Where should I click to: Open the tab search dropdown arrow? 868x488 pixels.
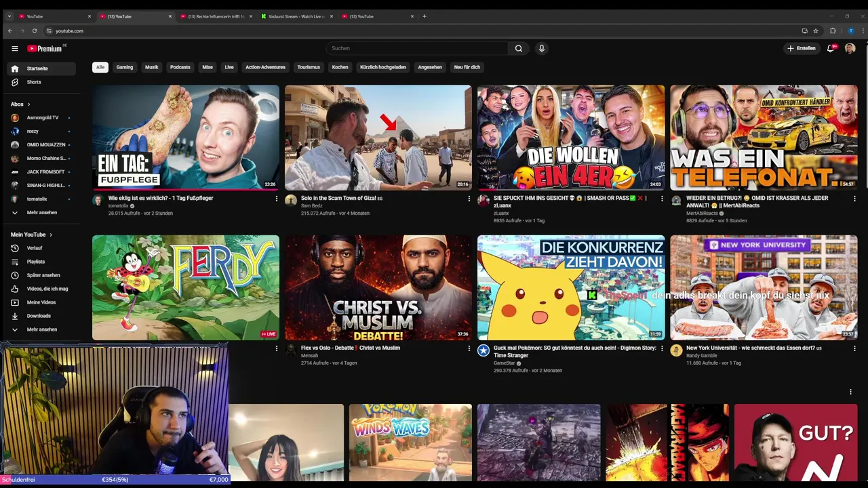[9, 16]
